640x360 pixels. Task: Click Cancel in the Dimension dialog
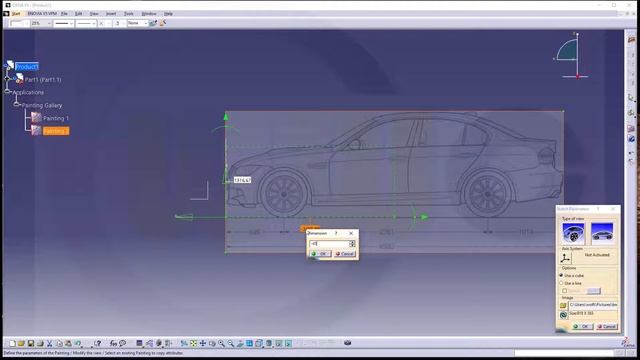click(x=345, y=254)
